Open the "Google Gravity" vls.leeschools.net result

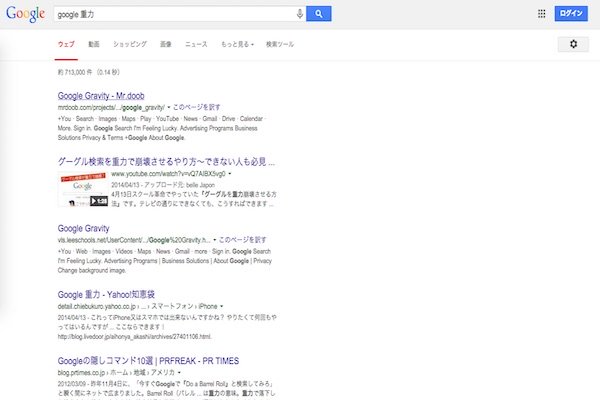(x=83, y=229)
